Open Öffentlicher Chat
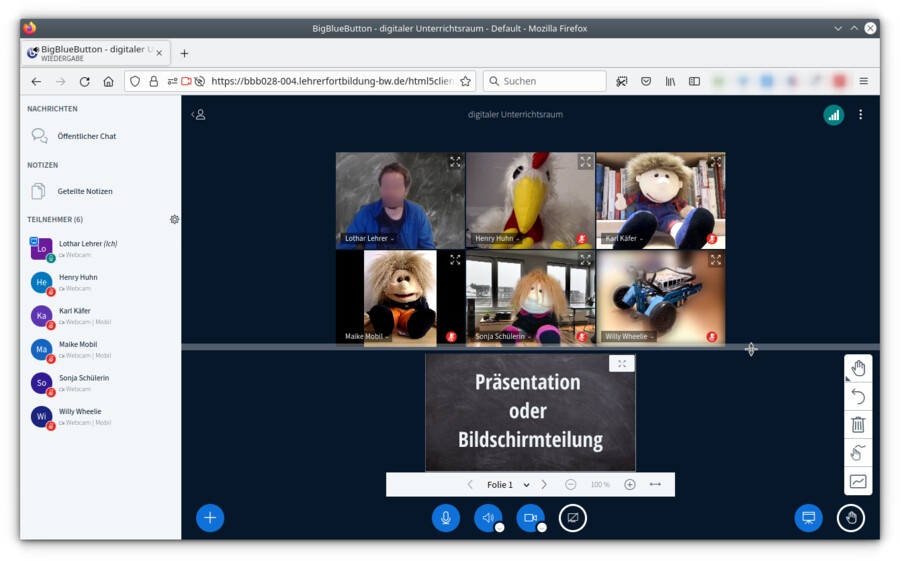This screenshot has width=900, height=561. 86,136
